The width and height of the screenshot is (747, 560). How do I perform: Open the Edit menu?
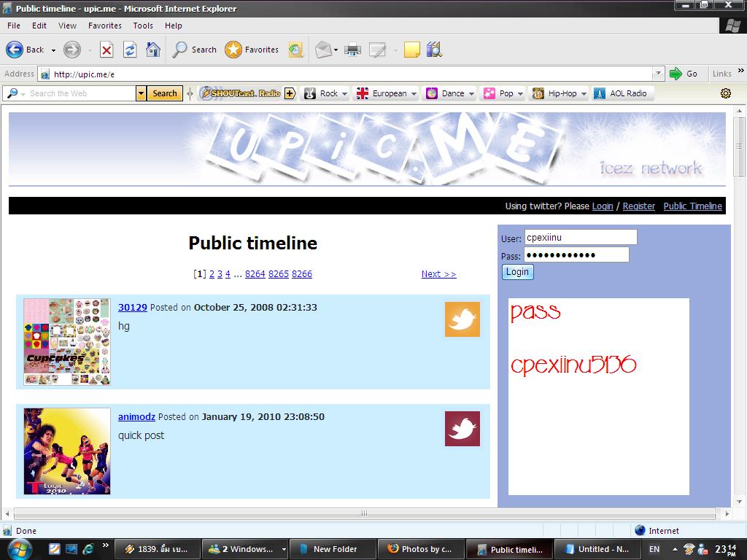pos(39,26)
